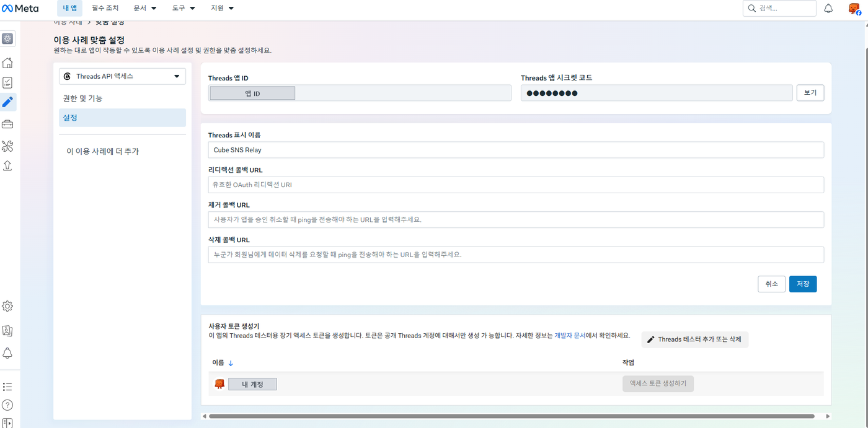Viewport: 868px width, 428px height.
Task: Click the scrollbar left arrow
Action: 205,416
